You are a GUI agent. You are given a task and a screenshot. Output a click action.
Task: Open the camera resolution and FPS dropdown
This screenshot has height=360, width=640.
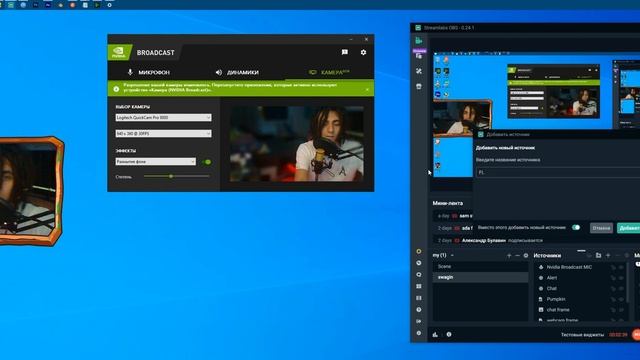tap(163, 133)
